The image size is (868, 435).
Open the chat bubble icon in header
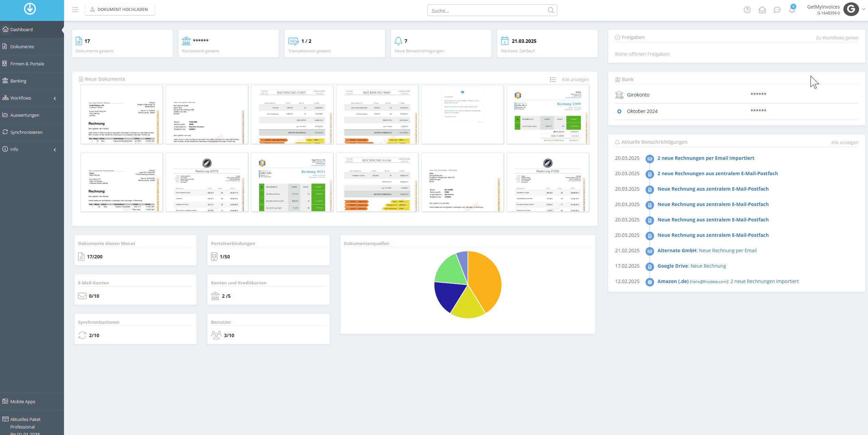777,10
